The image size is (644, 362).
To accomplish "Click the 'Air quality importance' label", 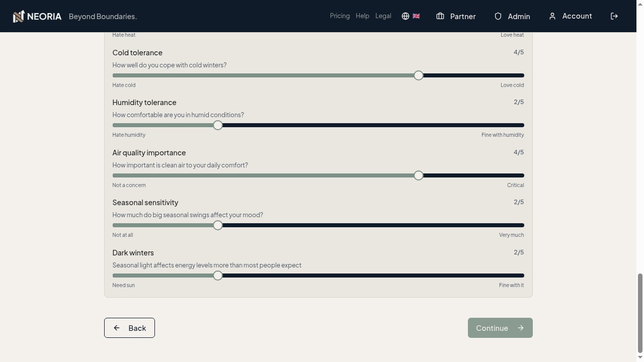I will pyautogui.click(x=149, y=153).
